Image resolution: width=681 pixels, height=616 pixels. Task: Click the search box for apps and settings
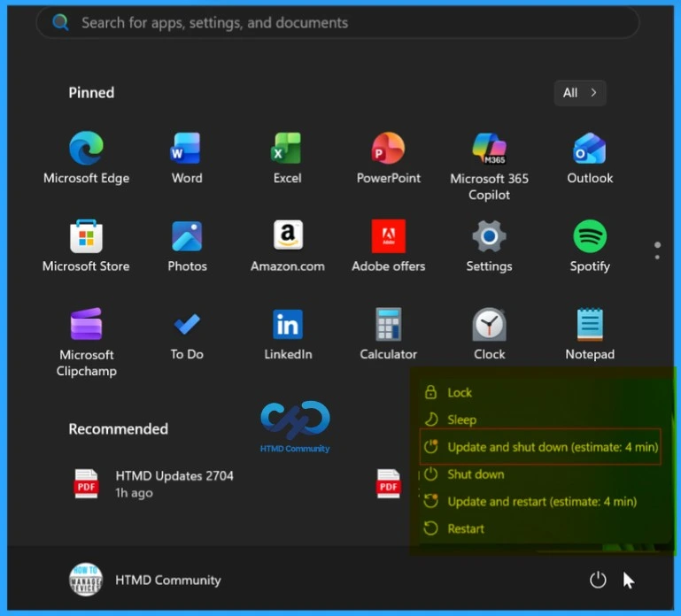pos(337,23)
